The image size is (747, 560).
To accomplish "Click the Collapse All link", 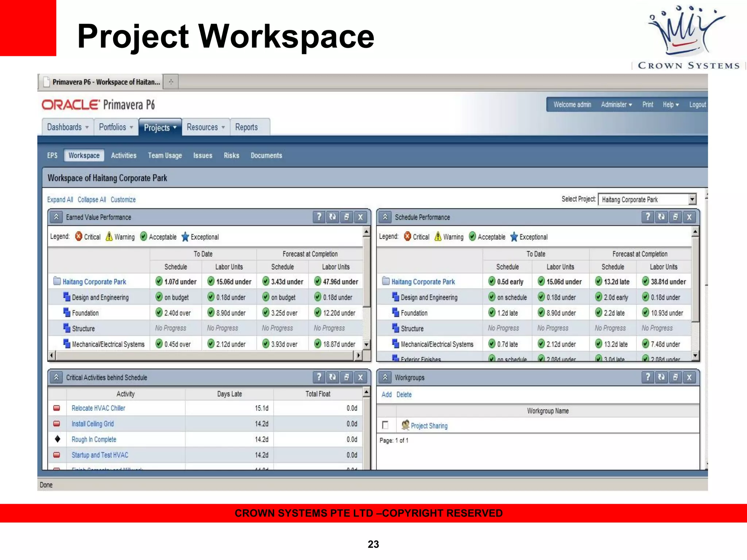I will pyautogui.click(x=92, y=199).
